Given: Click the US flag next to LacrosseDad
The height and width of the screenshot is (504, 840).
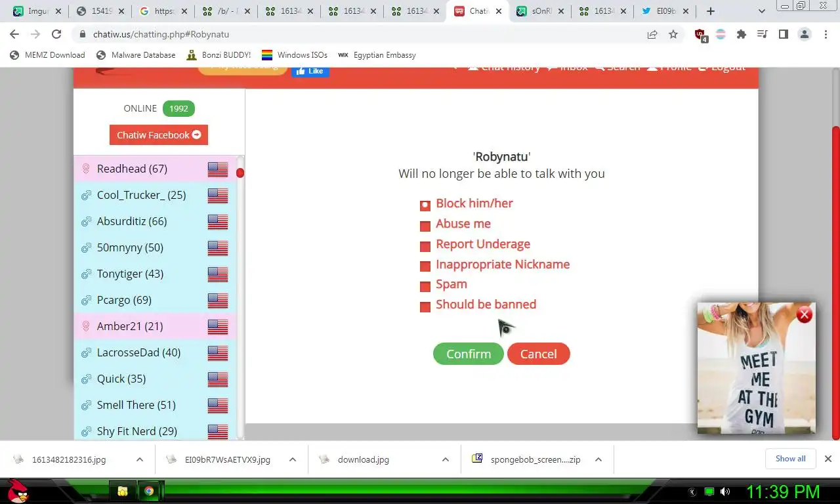Looking at the screenshot, I should (218, 353).
